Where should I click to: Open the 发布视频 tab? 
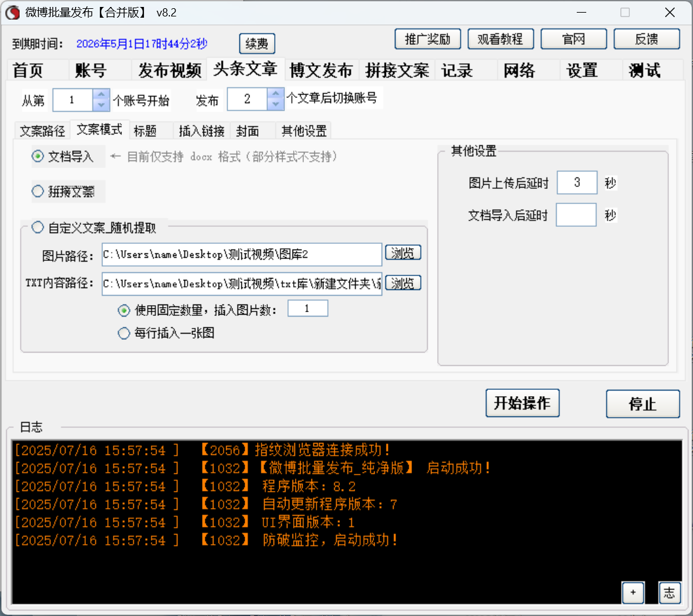(170, 70)
